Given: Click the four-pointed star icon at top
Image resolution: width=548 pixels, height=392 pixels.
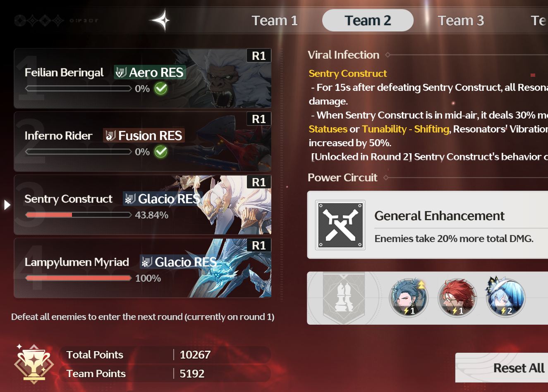Looking at the screenshot, I should tap(160, 20).
